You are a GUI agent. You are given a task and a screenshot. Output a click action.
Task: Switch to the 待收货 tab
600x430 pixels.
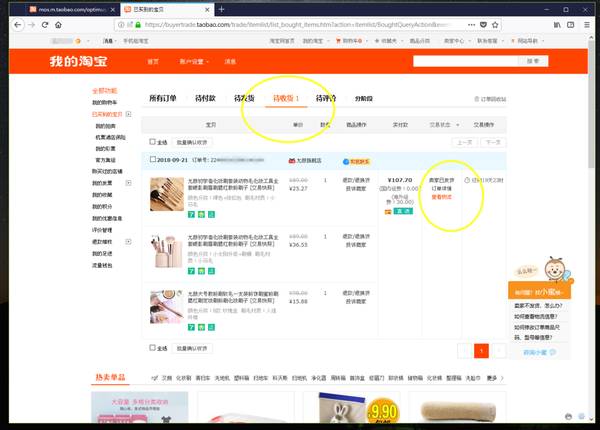[286, 99]
